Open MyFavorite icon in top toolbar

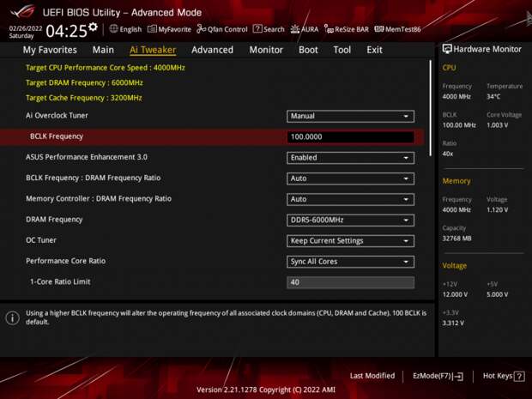click(x=152, y=29)
